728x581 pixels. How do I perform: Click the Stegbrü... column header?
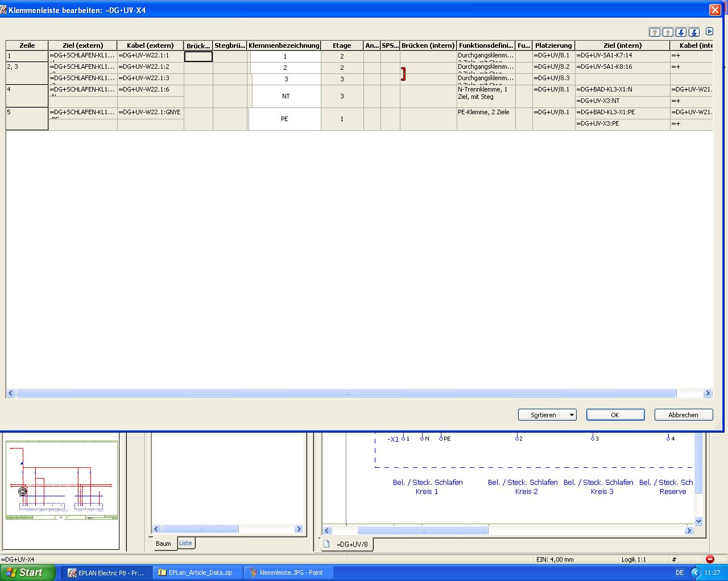(230, 45)
